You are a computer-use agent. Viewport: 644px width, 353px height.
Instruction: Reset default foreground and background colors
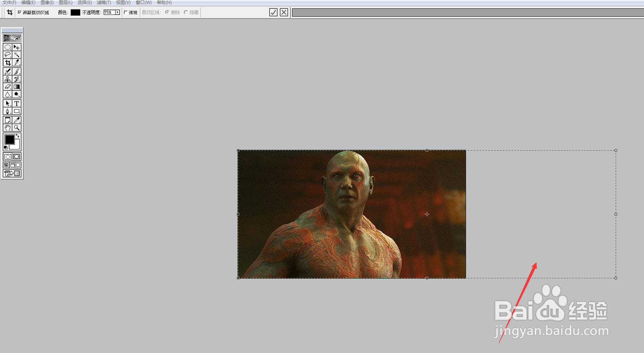click(6, 148)
